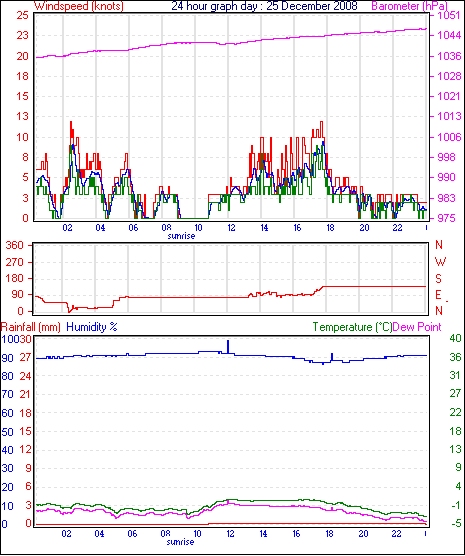
Task: Click the S compass direction label
Action: [x=439, y=279]
